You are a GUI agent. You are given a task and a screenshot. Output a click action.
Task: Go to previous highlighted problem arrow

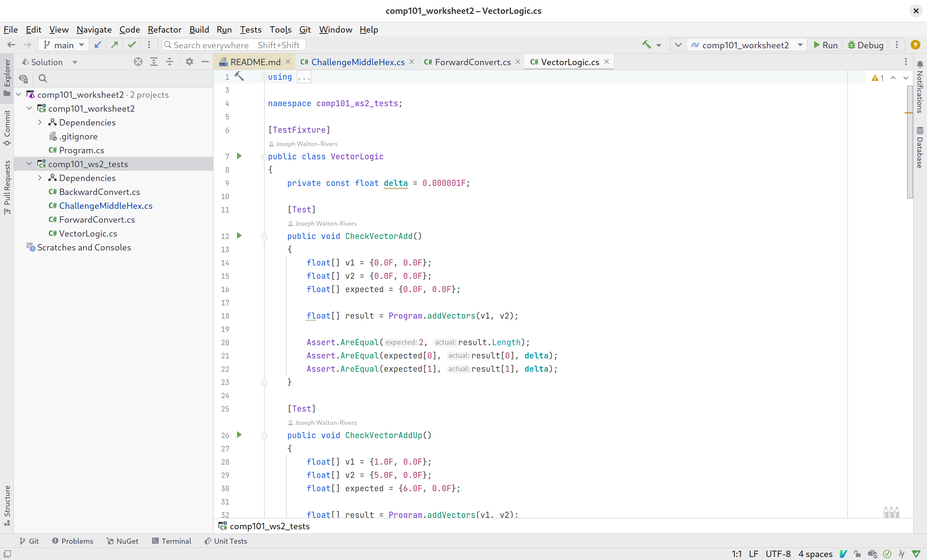(893, 78)
